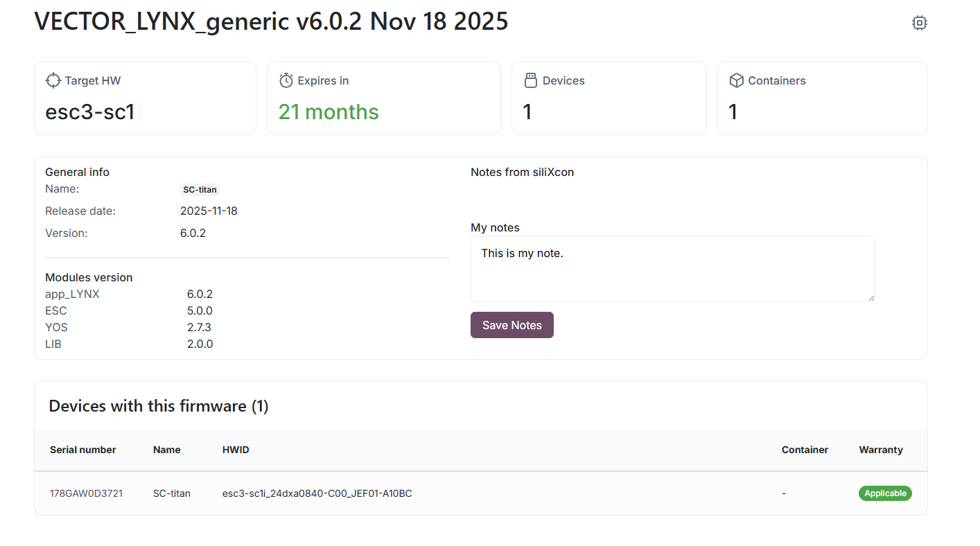This screenshot has height=546, width=980.
Task: Click the Devices memory card icon
Action: (531, 80)
